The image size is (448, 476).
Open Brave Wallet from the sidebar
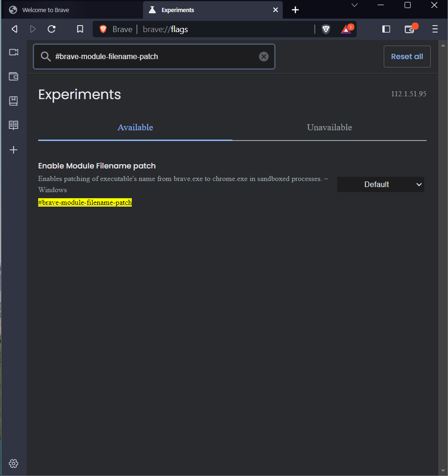(x=14, y=76)
